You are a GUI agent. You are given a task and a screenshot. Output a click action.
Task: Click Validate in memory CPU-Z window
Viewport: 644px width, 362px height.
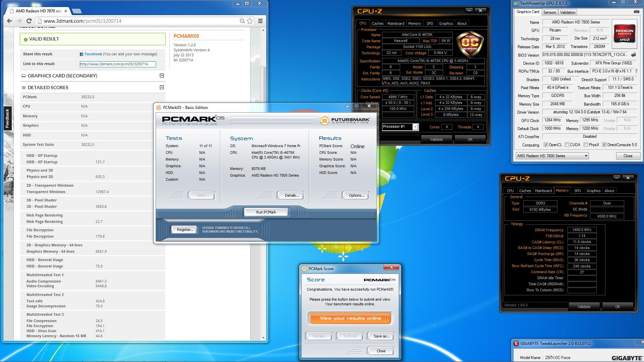584,307
